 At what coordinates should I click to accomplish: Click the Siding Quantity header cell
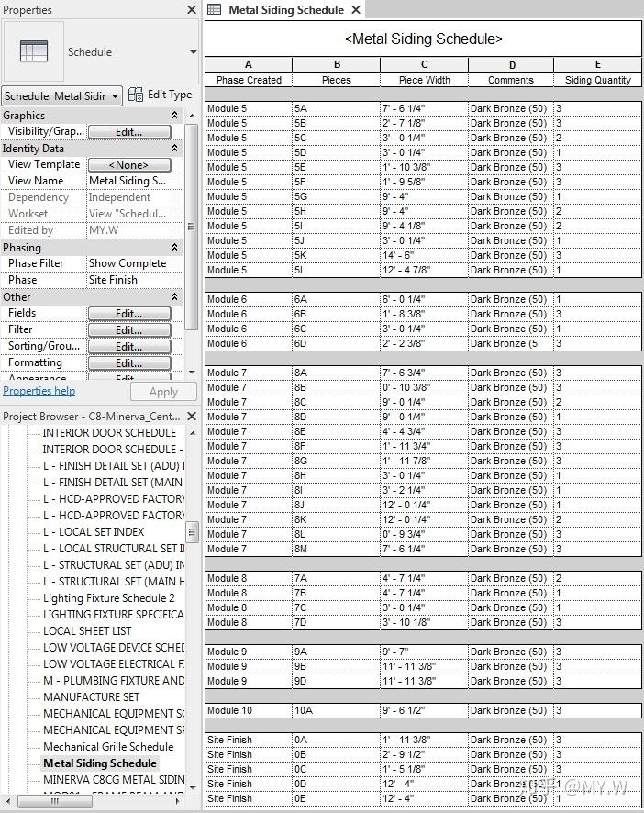598,80
